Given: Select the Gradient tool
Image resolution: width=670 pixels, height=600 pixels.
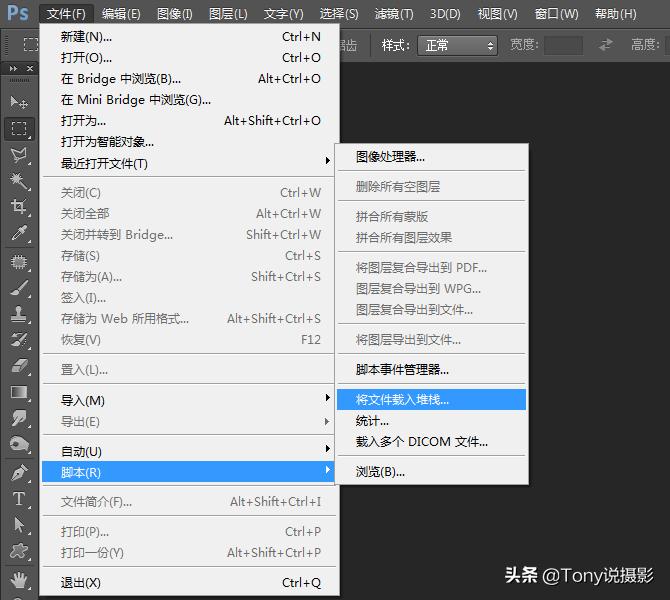Looking at the screenshot, I should [x=19, y=392].
